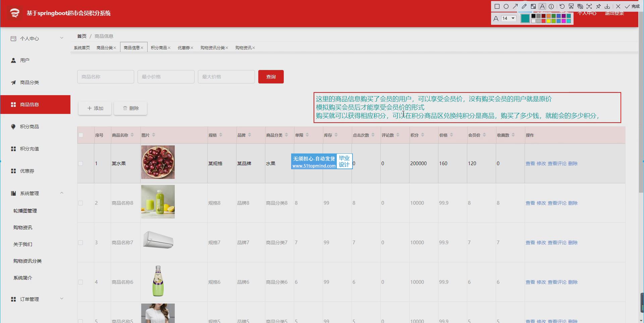Switch to the 系统首页 tab
The image size is (644, 323).
click(x=82, y=48)
